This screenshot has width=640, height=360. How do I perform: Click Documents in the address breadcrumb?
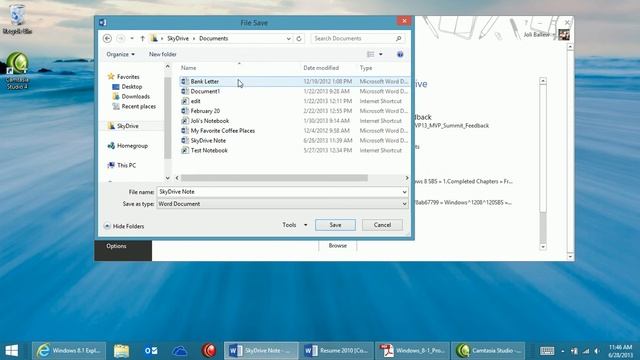pyautogui.click(x=213, y=38)
